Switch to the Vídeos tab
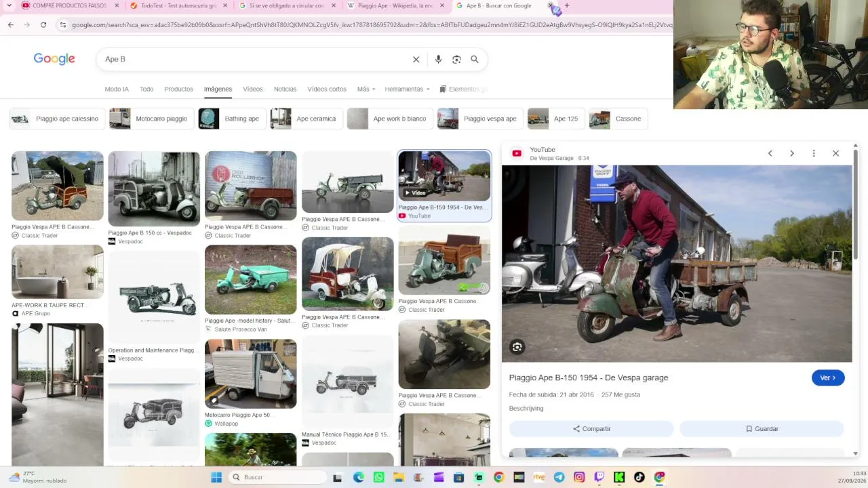Viewport: 868px width, 488px height. tap(253, 89)
